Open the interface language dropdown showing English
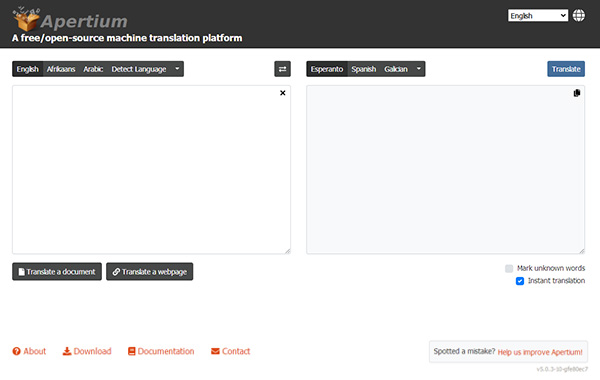The image size is (600, 380). pos(538,16)
